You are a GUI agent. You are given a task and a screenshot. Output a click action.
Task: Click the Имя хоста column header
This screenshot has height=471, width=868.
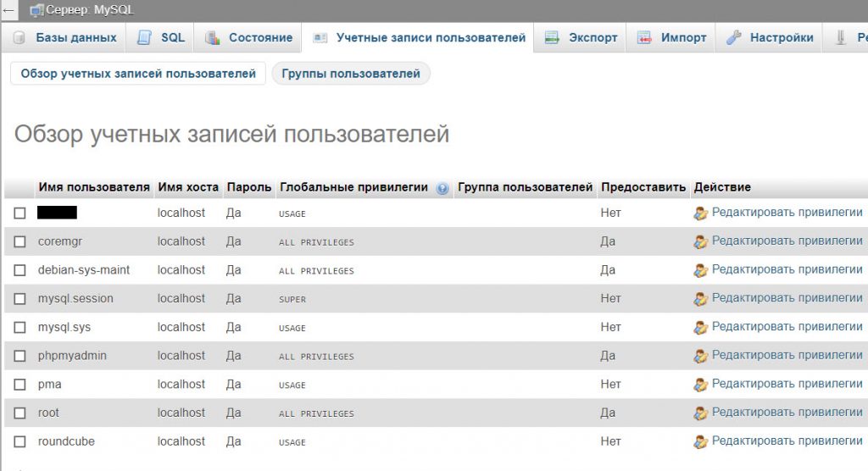click(188, 187)
